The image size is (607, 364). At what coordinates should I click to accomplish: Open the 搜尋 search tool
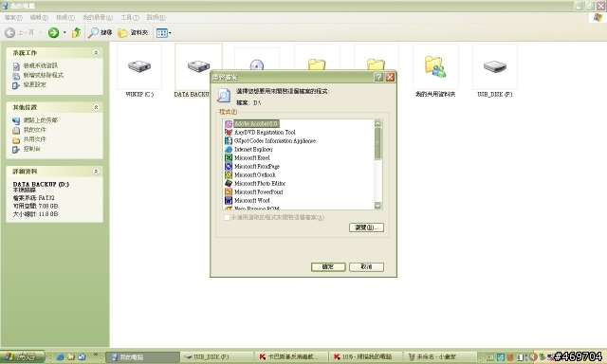[100, 33]
